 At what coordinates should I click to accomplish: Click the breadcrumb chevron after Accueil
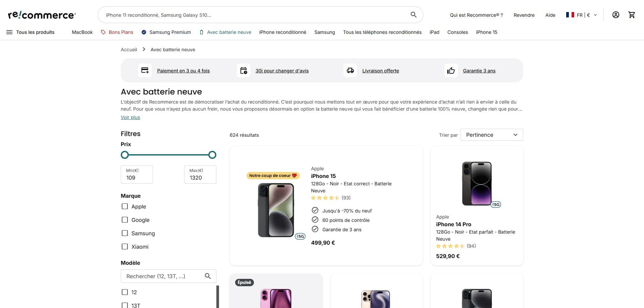(x=144, y=49)
